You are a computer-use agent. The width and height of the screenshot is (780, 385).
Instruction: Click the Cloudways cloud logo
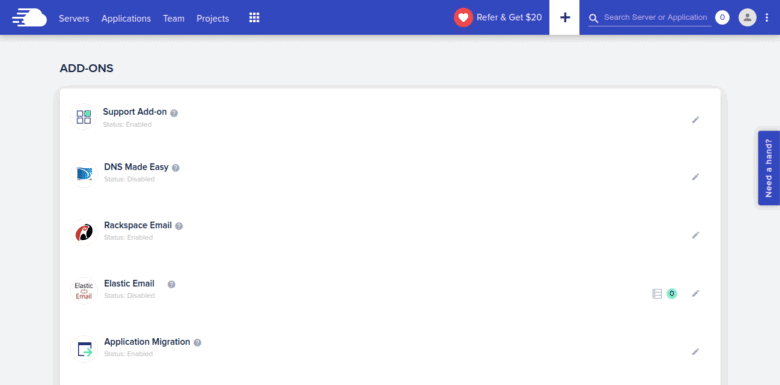coord(29,17)
